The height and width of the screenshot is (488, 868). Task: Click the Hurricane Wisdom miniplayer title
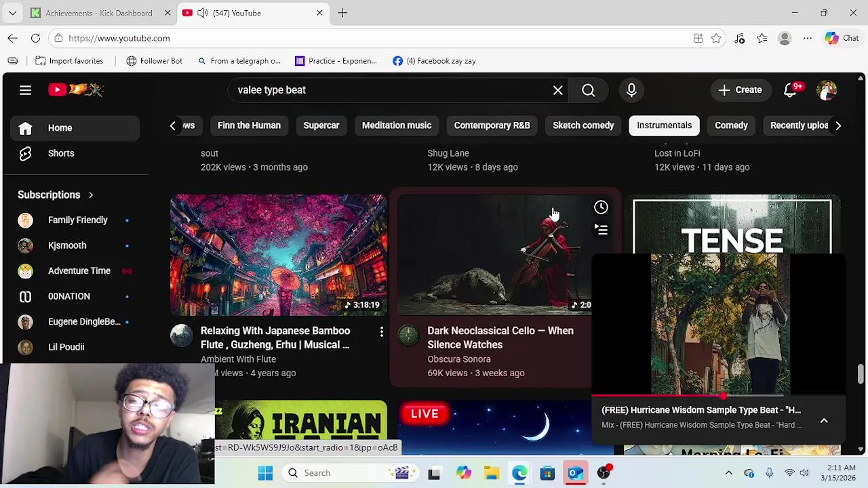[x=701, y=410]
